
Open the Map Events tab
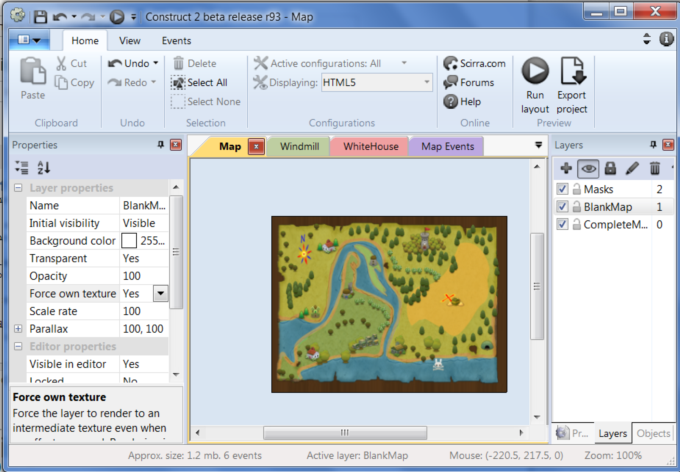[448, 147]
